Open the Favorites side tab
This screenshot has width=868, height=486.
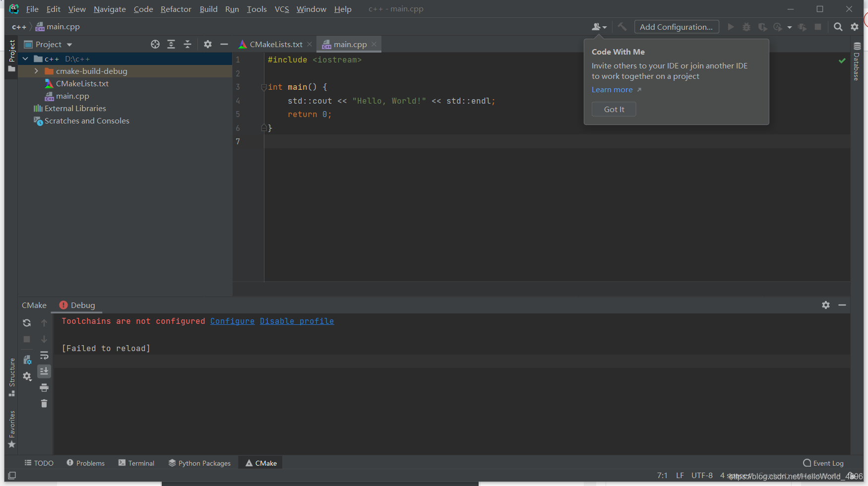tap(12, 429)
